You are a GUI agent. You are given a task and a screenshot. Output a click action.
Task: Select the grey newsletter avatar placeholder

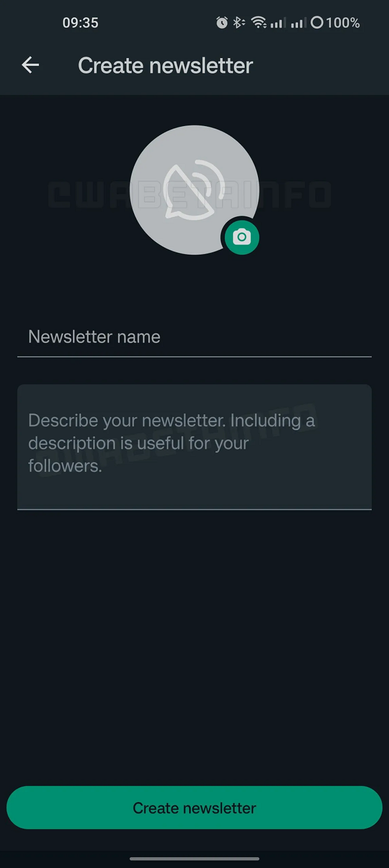click(x=194, y=190)
